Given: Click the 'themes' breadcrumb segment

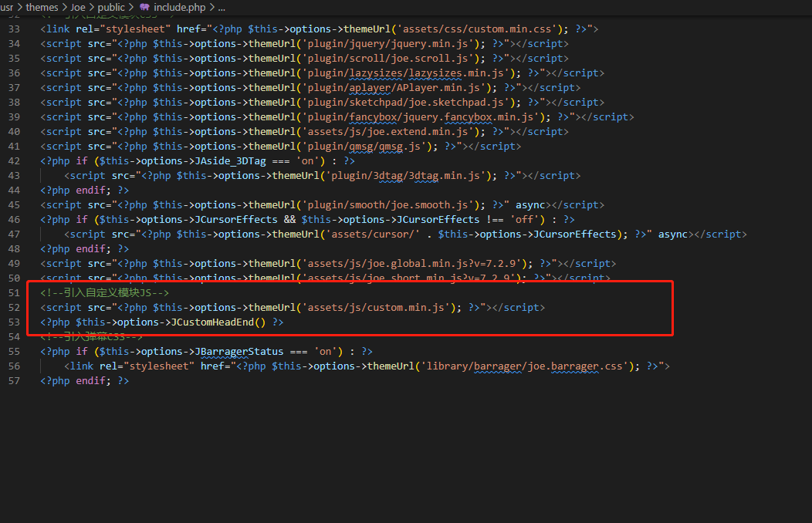Looking at the screenshot, I should 42,7.
